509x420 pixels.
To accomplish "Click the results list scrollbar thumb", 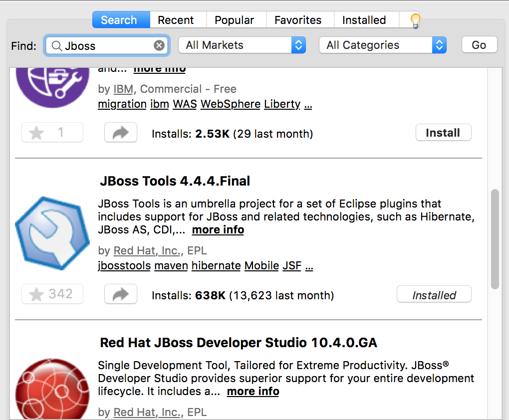I will click(495, 239).
